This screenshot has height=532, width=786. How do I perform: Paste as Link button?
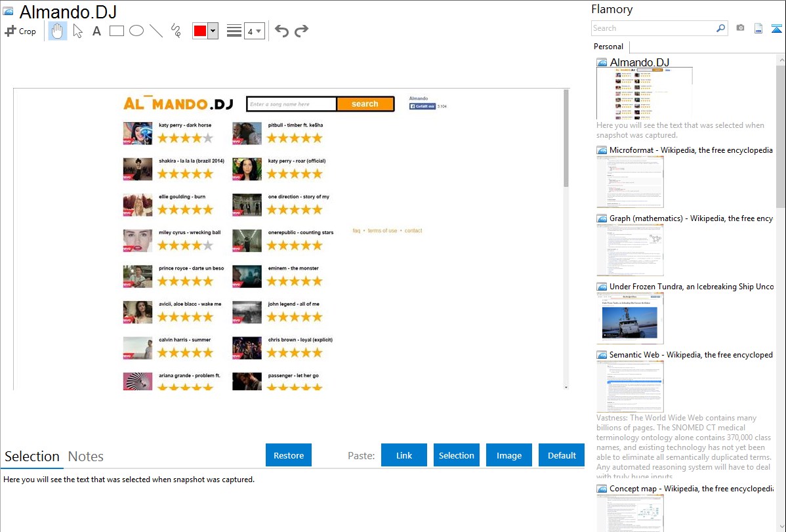point(404,455)
